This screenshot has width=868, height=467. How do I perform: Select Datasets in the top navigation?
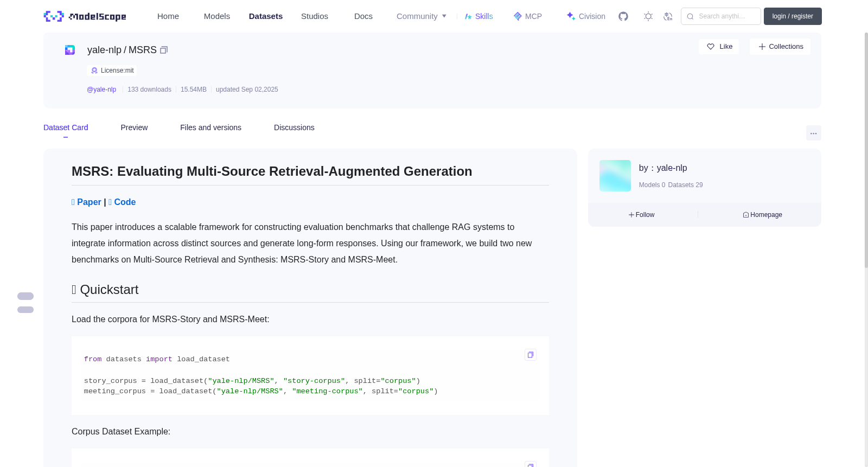click(266, 16)
